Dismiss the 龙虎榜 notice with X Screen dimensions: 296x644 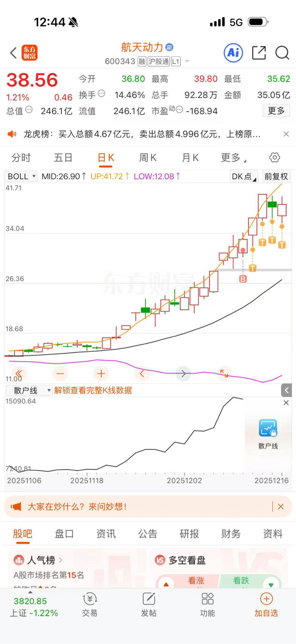click(x=286, y=134)
